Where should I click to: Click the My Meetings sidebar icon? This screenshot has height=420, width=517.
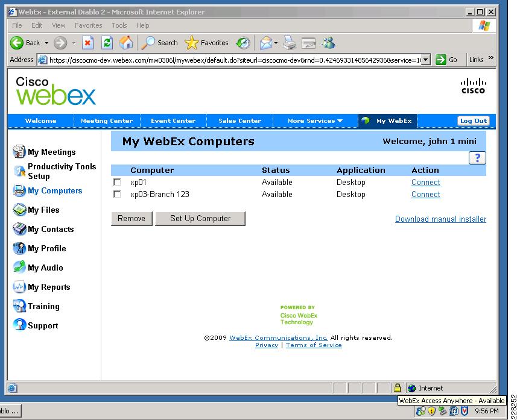19,151
